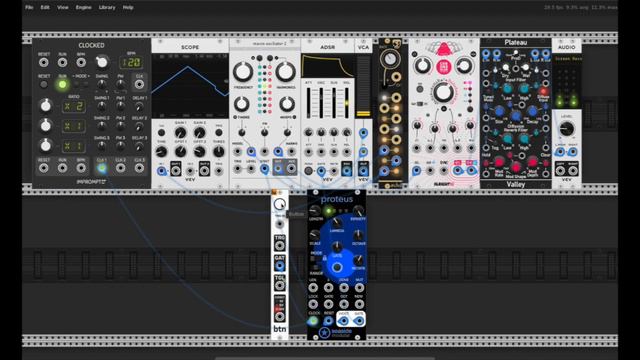Click the Scope IN 1 input jack
Viewport: 640px width, 360px height.
click(162, 171)
